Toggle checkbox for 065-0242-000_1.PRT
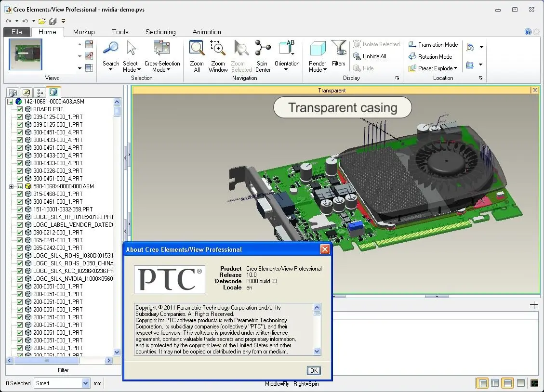Image resolution: width=544 pixels, height=392 pixels. click(x=20, y=248)
